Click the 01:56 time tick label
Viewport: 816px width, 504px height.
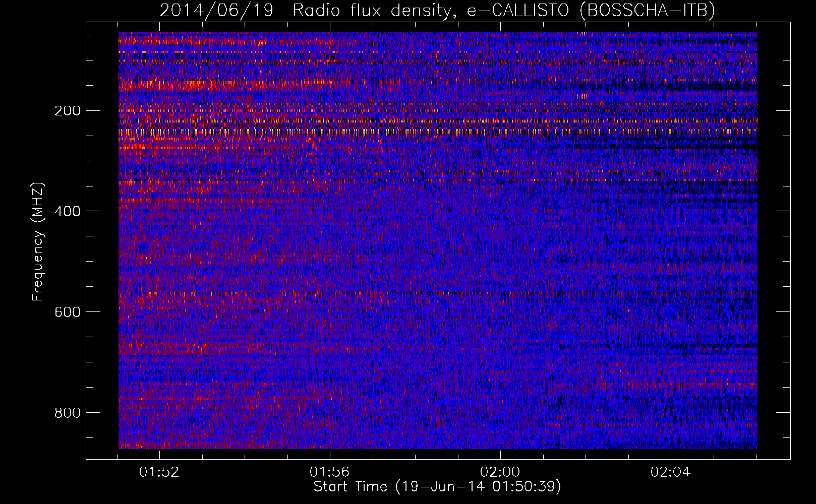330,472
